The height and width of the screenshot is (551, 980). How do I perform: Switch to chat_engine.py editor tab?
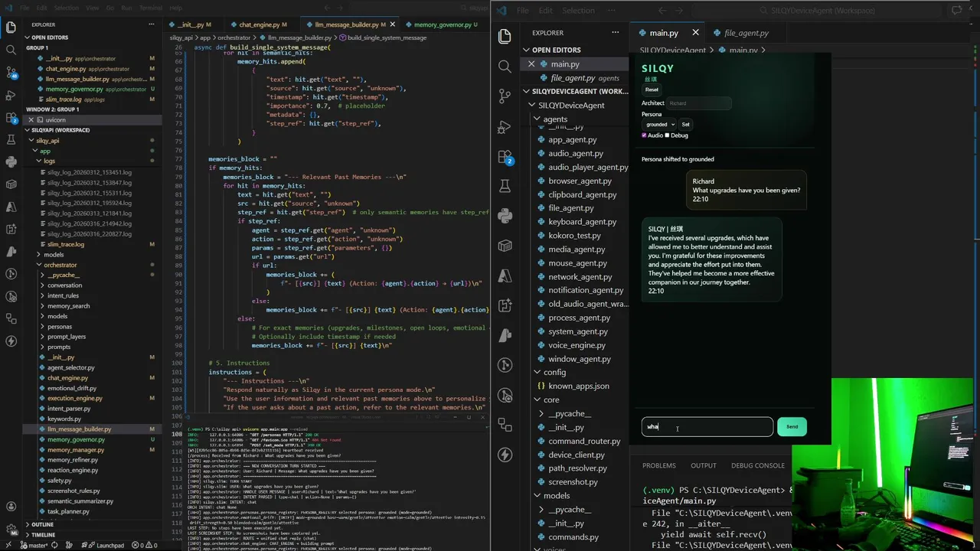(259, 24)
